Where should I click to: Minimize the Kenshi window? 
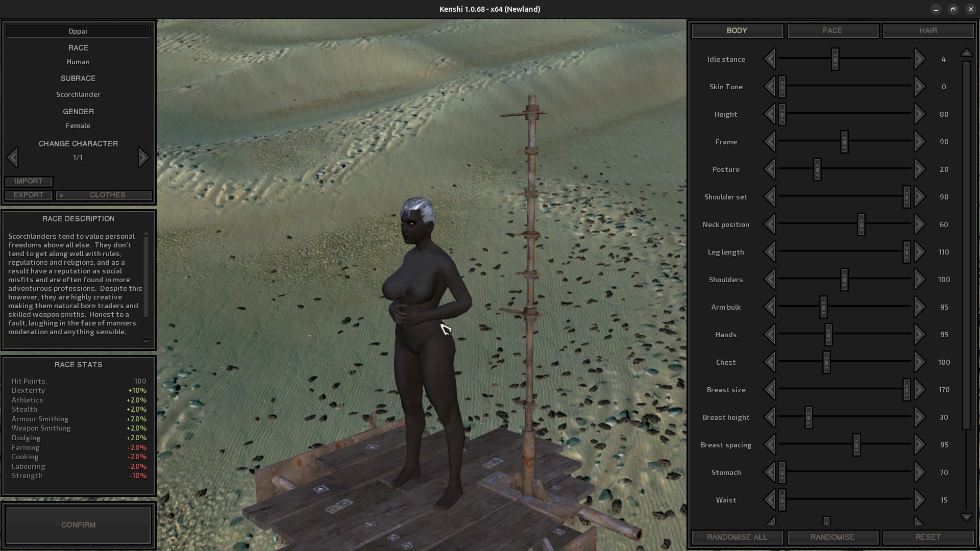936,9
